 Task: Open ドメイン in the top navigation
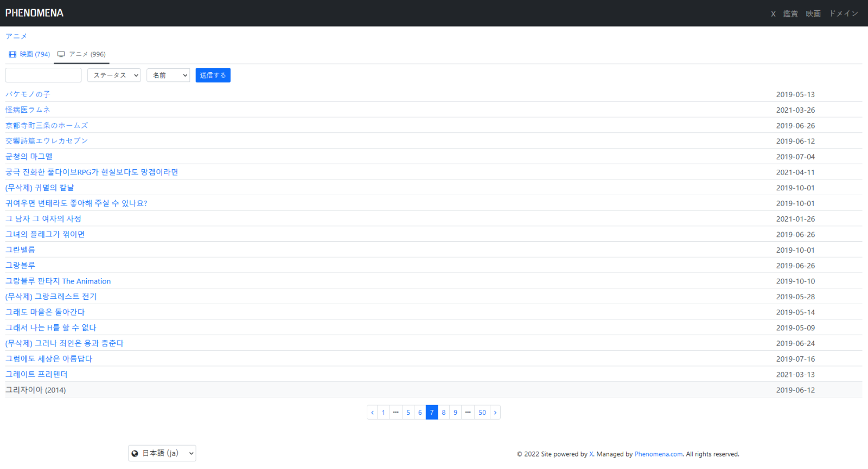844,14
